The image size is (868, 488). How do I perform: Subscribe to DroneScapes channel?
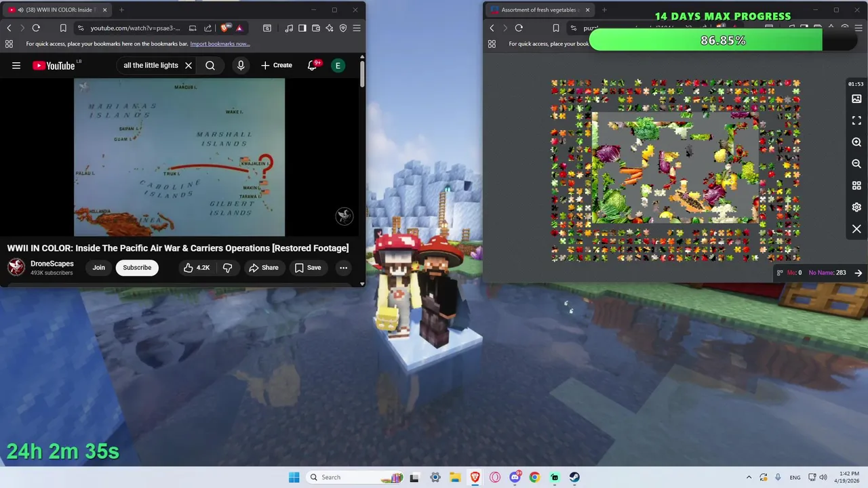coord(137,268)
